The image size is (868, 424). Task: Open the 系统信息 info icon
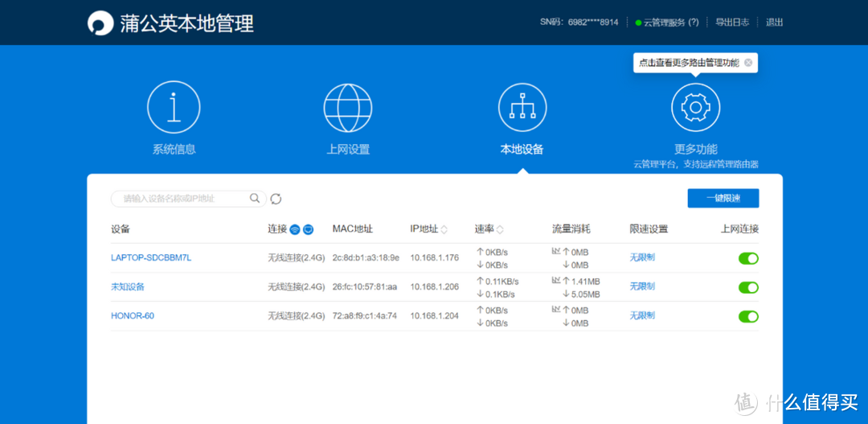click(x=174, y=107)
